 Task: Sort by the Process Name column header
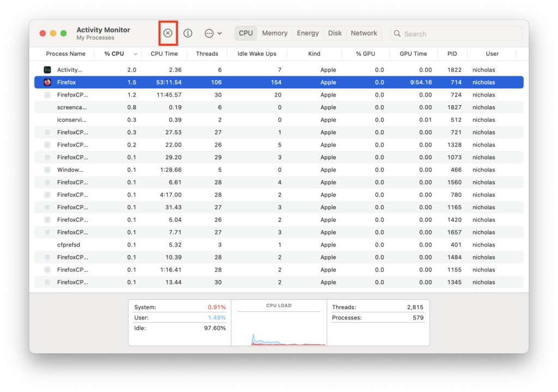point(65,54)
